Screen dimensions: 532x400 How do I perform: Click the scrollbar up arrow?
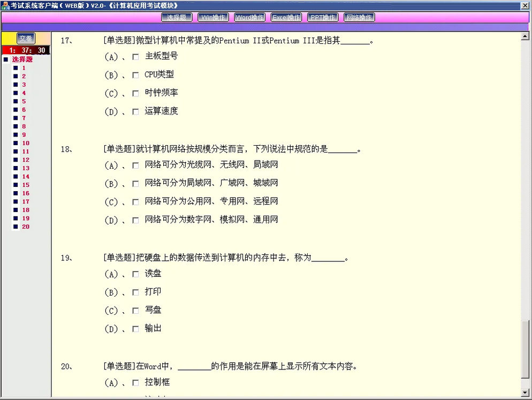point(525,36)
